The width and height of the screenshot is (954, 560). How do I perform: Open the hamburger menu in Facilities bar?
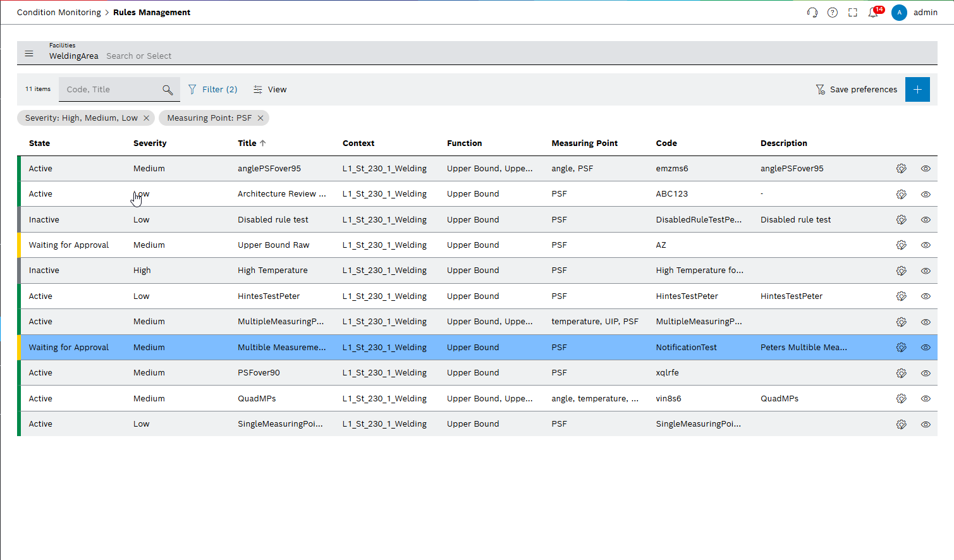point(29,54)
